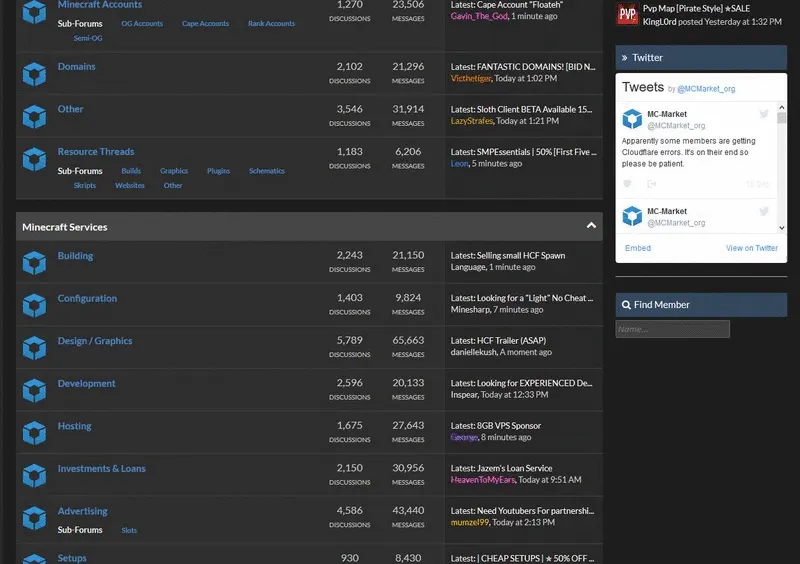This screenshot has height=564, width=800.
Task: Click first MC-Market tweet avatar
Action: (632, 119)
